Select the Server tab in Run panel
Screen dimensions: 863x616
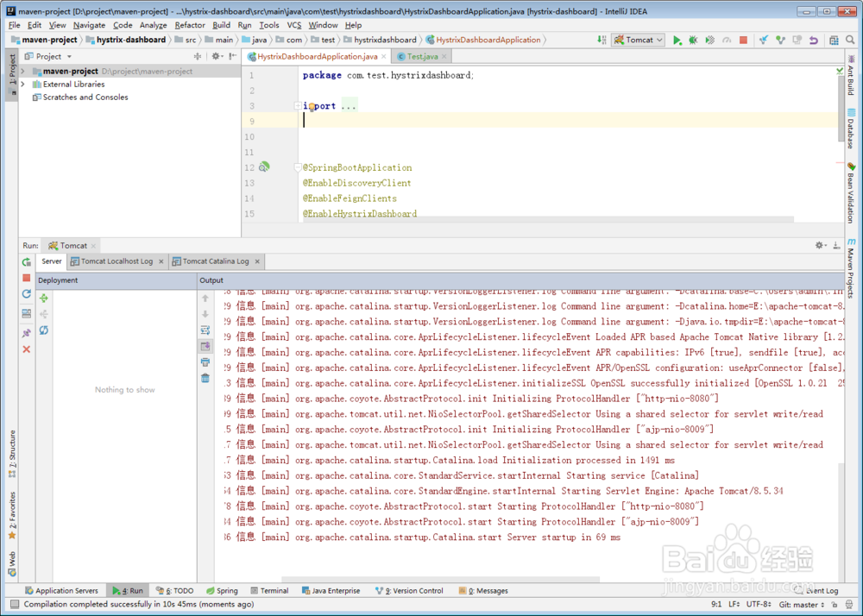coord(52,261)
